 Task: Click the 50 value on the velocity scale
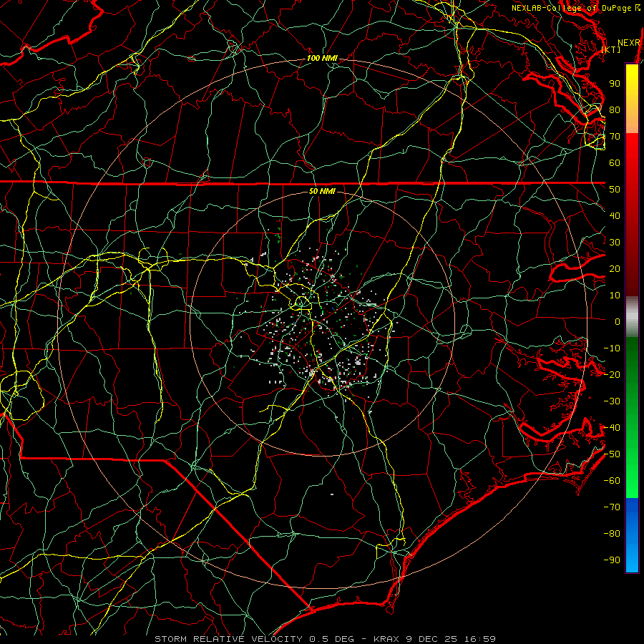tap(615, 190)
